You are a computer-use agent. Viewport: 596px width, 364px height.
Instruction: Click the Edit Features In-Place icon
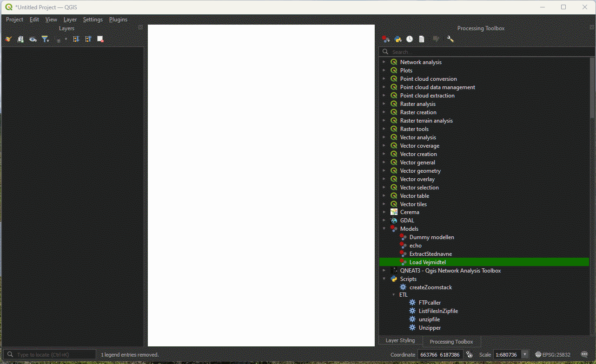click(x=436, y=39)
